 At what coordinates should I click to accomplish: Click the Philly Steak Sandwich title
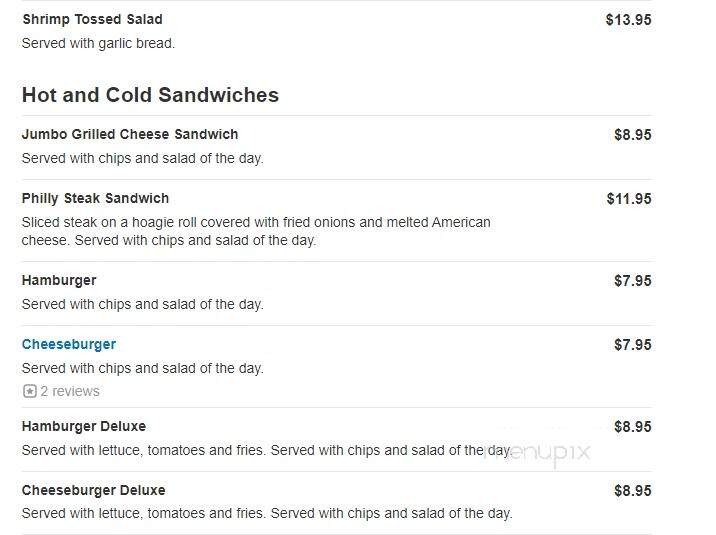tap(95, 198)
